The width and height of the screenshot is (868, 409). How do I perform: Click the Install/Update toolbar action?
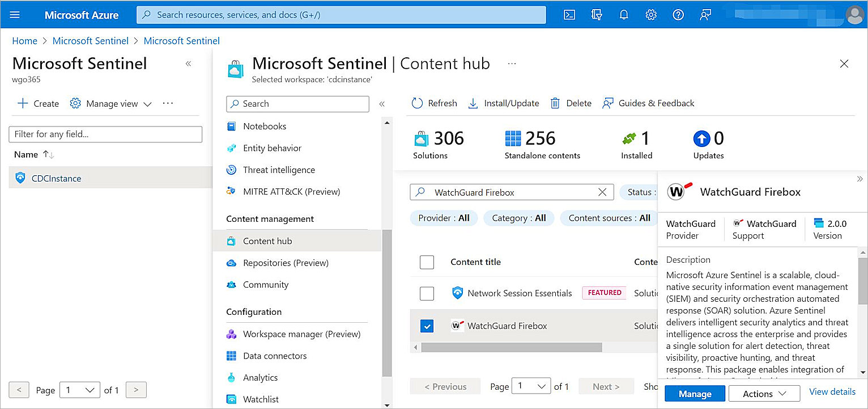click(503, 103)
